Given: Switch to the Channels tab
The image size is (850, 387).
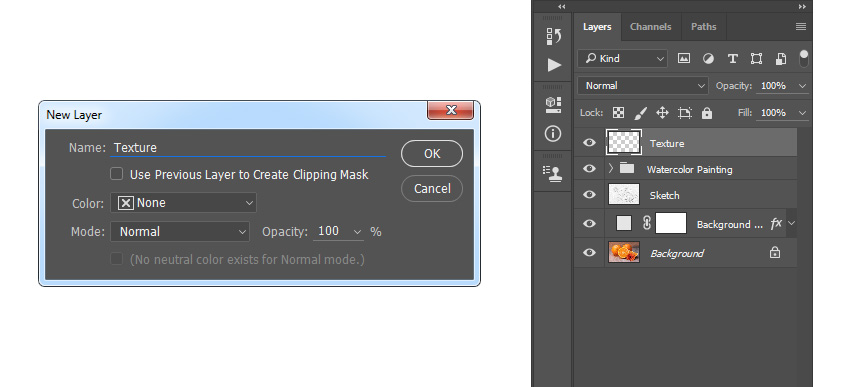Looking at the screenshot, I should (651, 27).
